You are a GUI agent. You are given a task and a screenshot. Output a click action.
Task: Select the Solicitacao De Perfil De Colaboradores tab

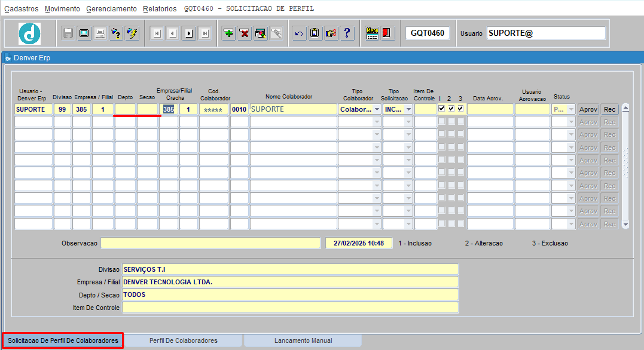pyautogui.click(x=63, y=340)
